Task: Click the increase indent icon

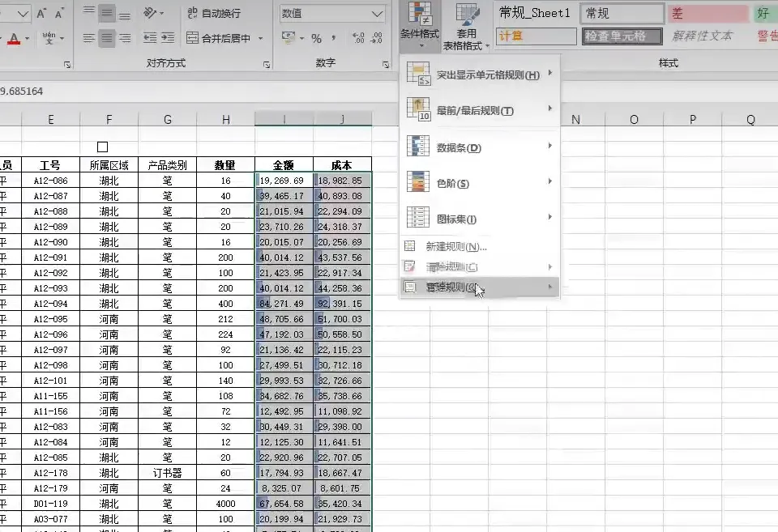Action: click(x=168, y=38)
